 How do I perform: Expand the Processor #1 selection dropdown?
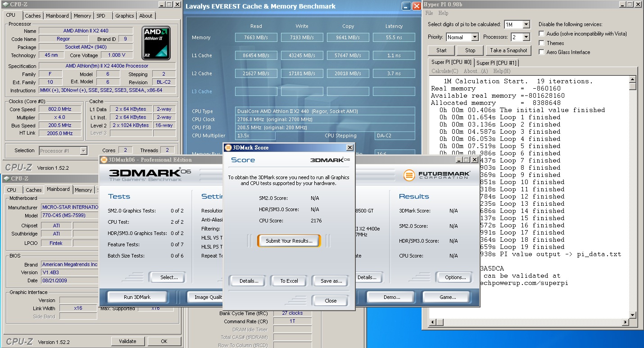(x=83, y=151)
